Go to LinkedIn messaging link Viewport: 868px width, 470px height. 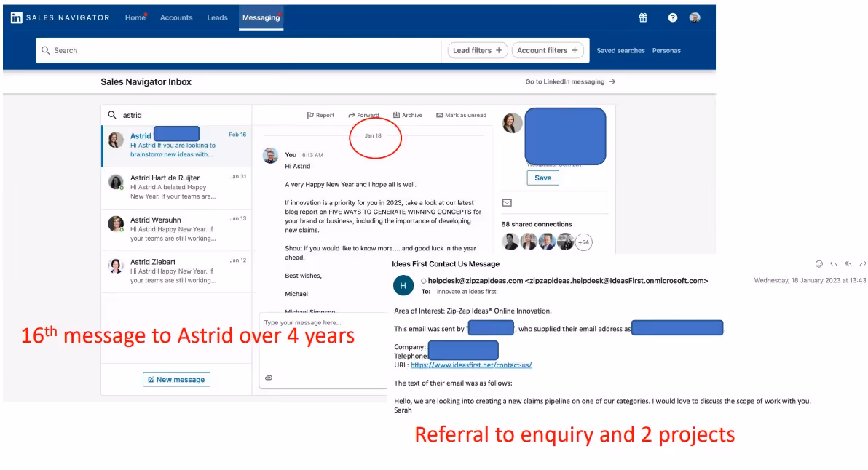tap(570, 81)
